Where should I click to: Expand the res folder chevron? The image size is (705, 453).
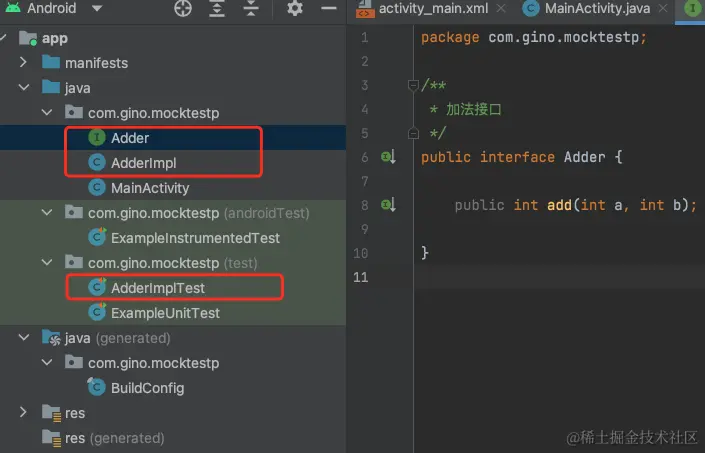[23, 412]
